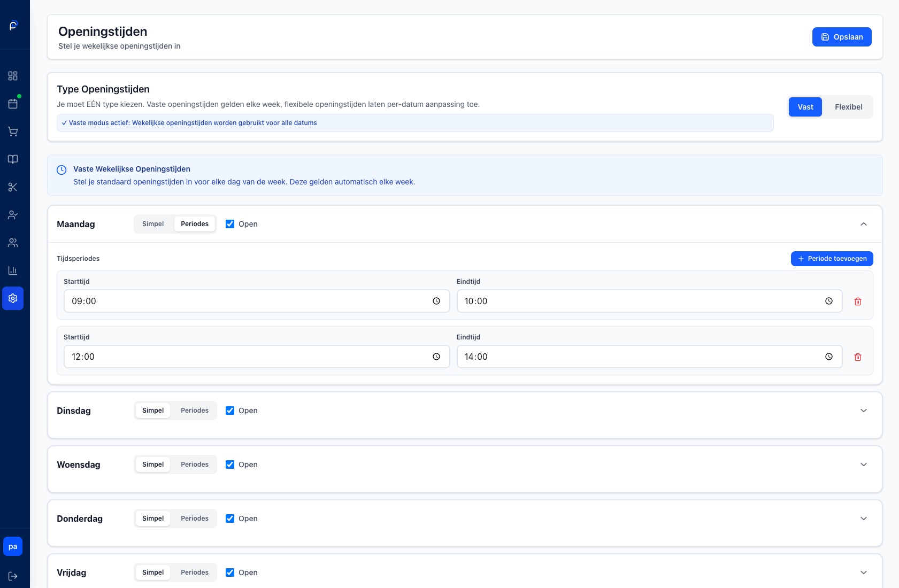Screen dimensions: 899x588
Task: Open the bar chart statistics icon
Action: 13,270
